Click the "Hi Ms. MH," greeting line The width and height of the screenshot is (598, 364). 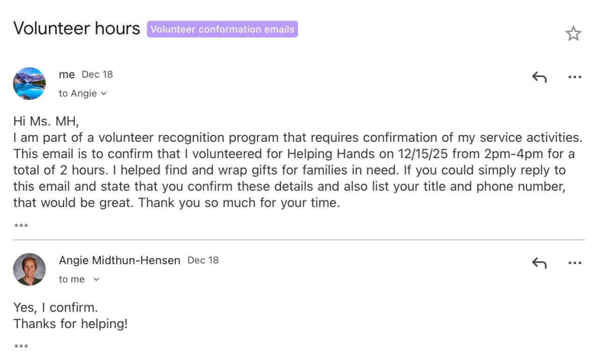click(46, 122)
